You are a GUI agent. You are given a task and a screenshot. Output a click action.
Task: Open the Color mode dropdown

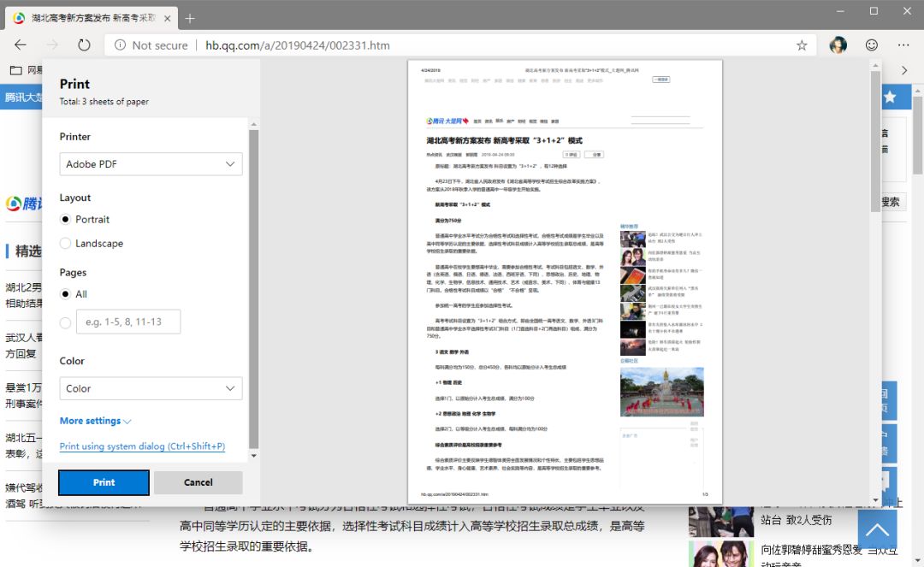coord(151,388)
